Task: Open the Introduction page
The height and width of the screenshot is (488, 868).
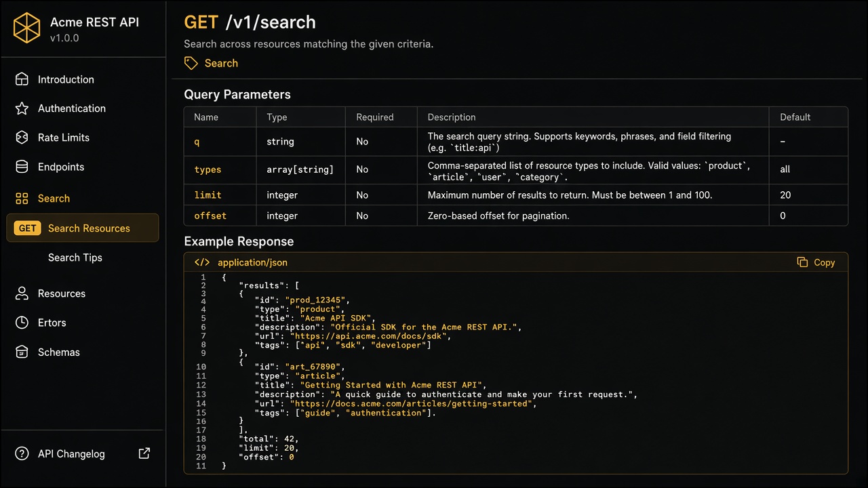Action: click(66, 79)
